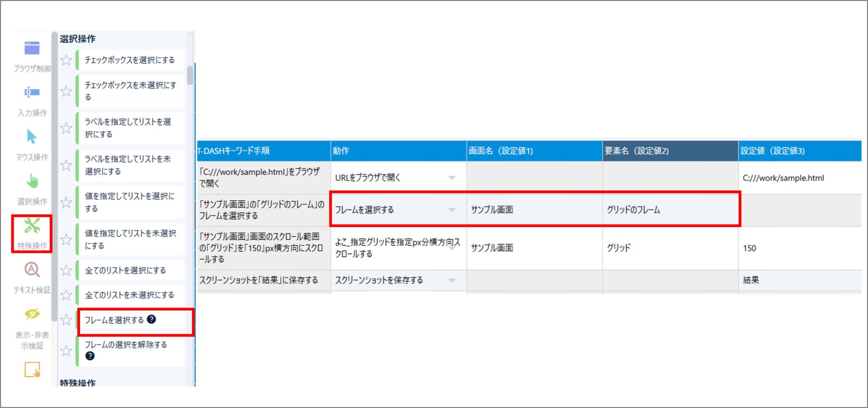Select the テキスト検証 magnifier icon

pos(32,270)
